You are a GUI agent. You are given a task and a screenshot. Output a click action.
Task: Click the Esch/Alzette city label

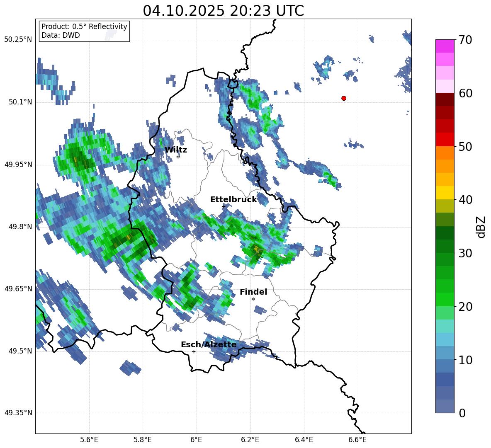[209, 344]
